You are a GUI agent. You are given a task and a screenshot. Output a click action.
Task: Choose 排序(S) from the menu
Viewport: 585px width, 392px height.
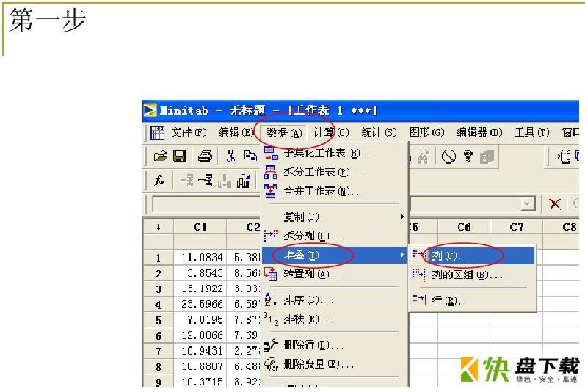(x=335, y=300)
